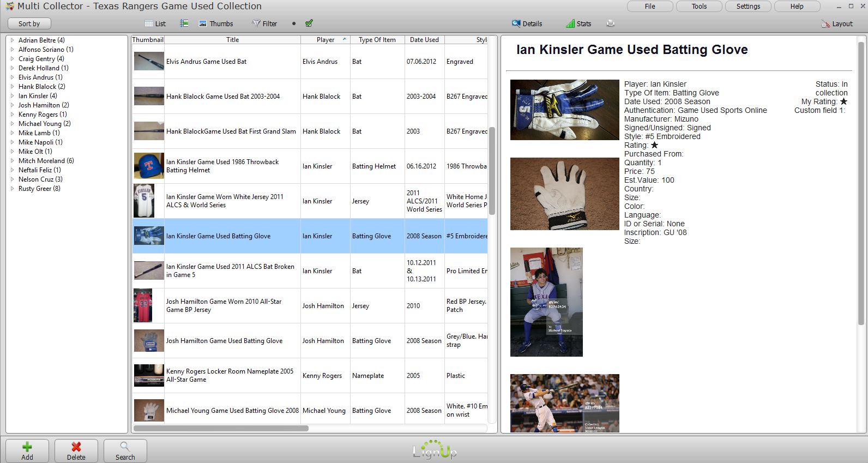Viewport: 868px width, 463px height.
Task: Click the small dot icon beside Filter
Action: point(294,23)
